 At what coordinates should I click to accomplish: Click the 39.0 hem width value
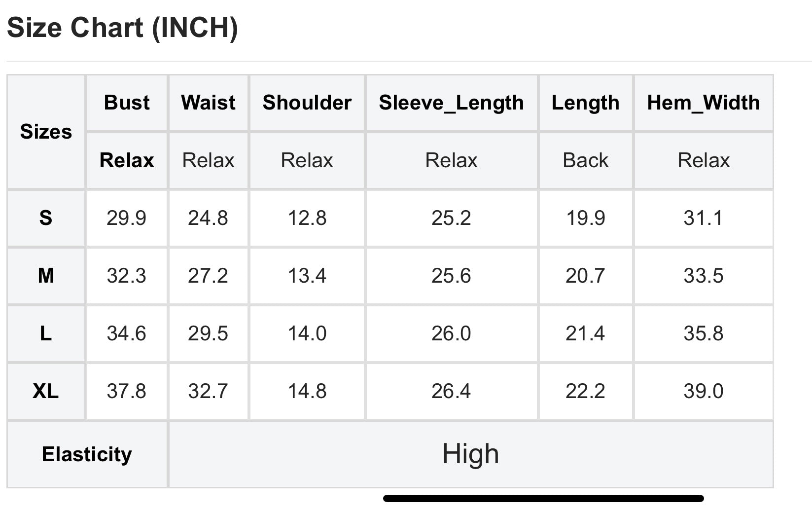click(x=704, y=391)
